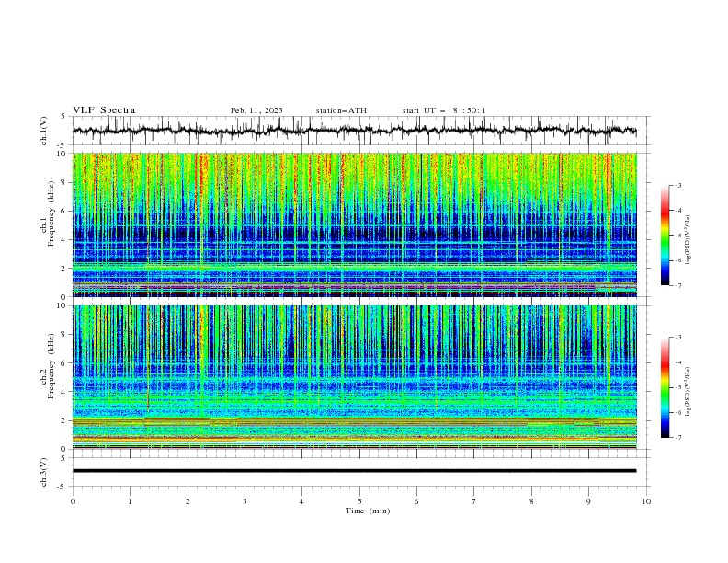Click the ch.1 color bar 'log(PSD)(V²/Hz)' label
The image size is (728, 563).
pyautogui.click(x=688, y=240)
